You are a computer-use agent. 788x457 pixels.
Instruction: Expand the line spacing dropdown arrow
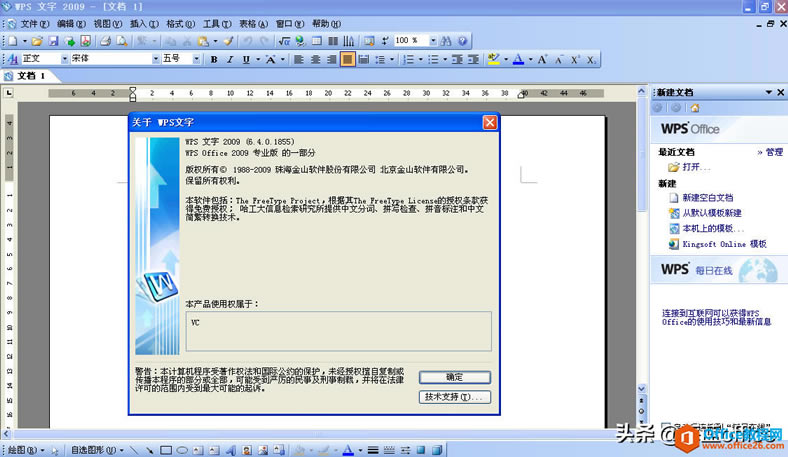point(392,59)
